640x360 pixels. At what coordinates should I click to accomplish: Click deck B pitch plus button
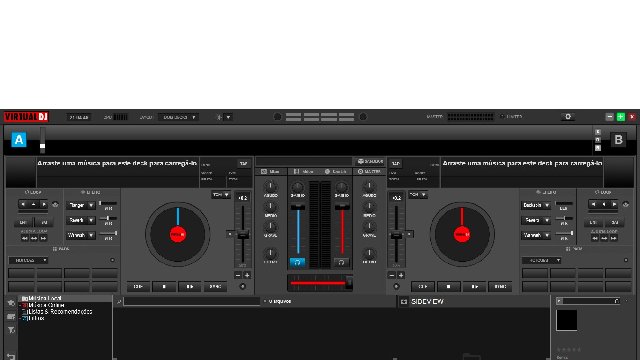pyautogui.click(x=401, y=276)
